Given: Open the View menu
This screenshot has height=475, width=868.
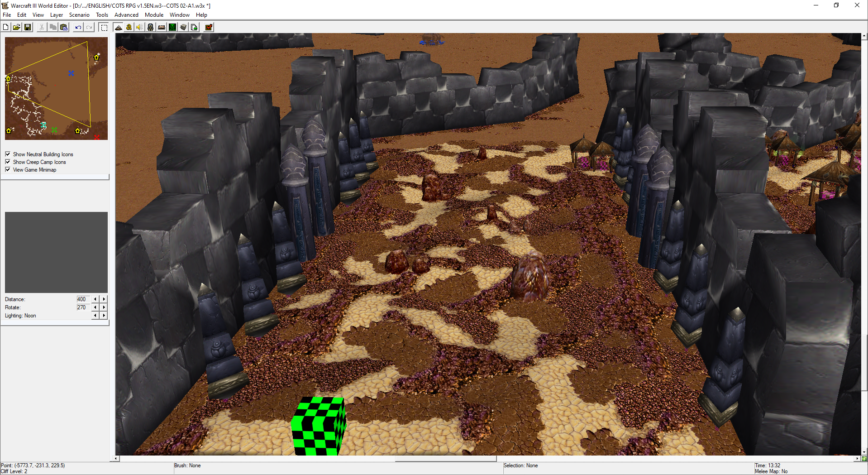Looking at the screenshot, I should [x=38, y=15].
